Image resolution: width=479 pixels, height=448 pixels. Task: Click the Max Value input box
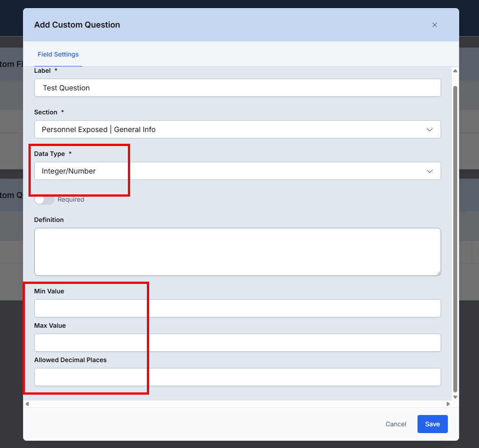(237, 343)
